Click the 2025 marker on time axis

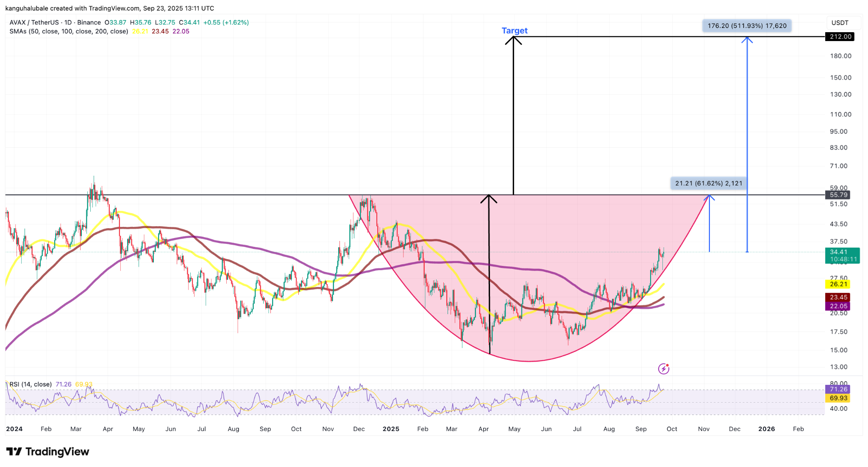[391, 429]
